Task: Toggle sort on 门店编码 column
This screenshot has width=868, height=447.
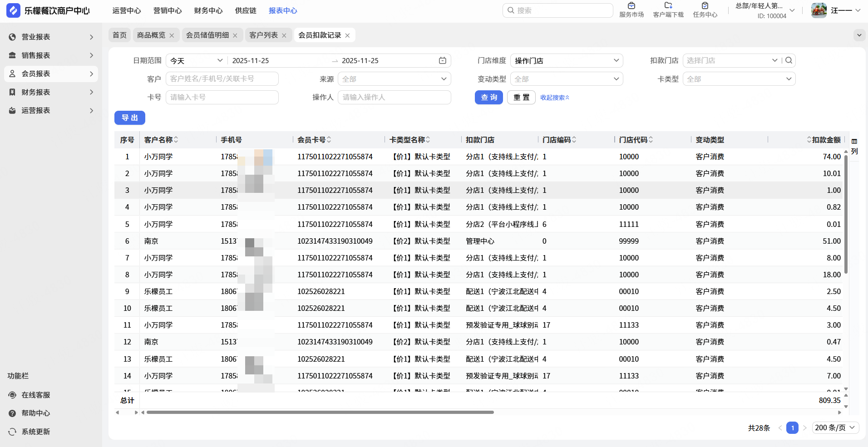Action: click(574, 140)
